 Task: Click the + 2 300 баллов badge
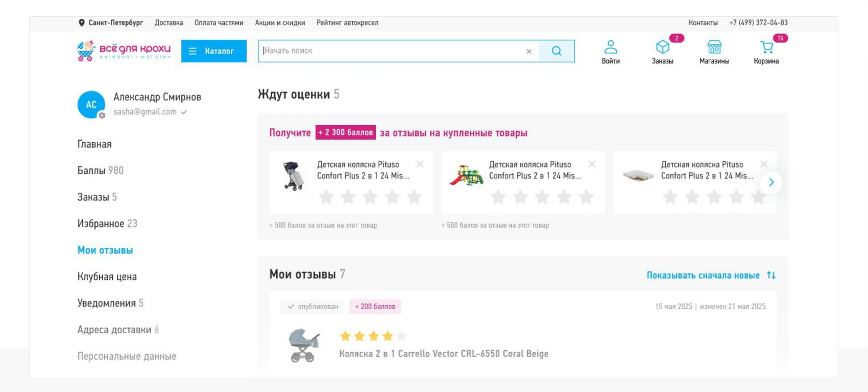click(x=346, y=132)
